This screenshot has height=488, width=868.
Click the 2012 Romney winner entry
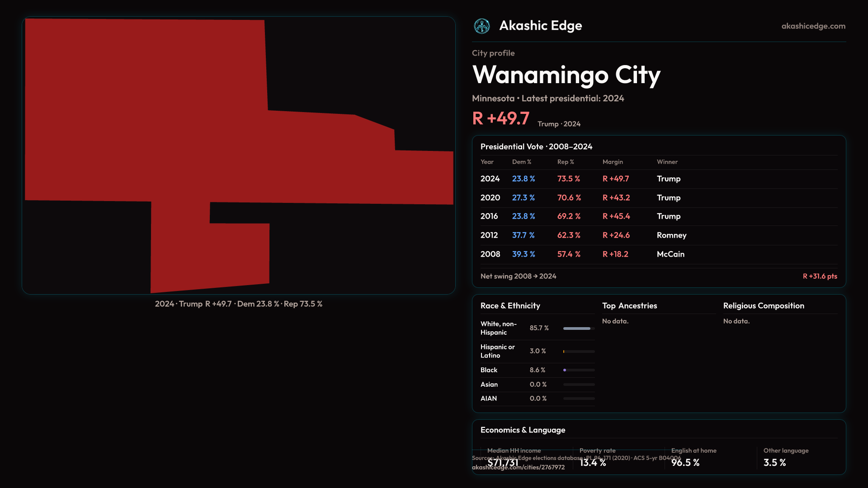671,235
